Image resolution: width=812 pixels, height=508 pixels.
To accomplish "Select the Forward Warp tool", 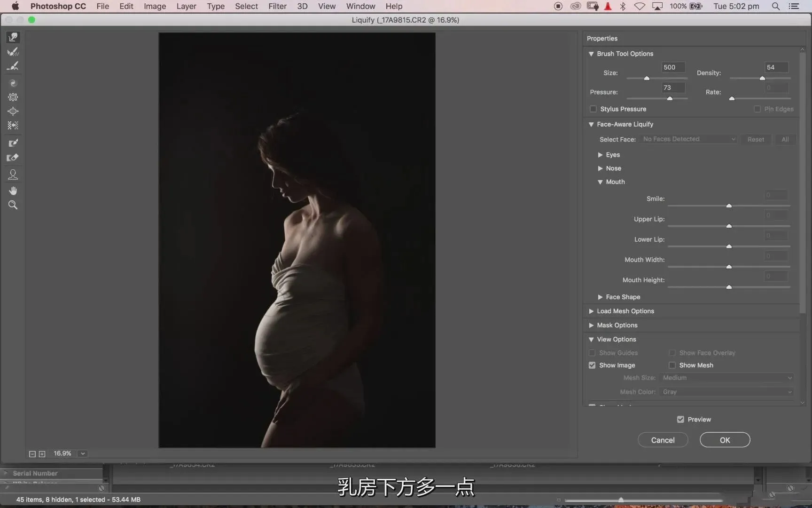I will click(13, 37).
